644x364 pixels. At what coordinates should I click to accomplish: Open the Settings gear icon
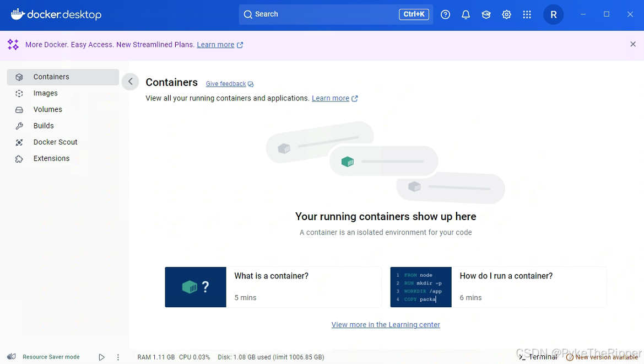point(506,14)
